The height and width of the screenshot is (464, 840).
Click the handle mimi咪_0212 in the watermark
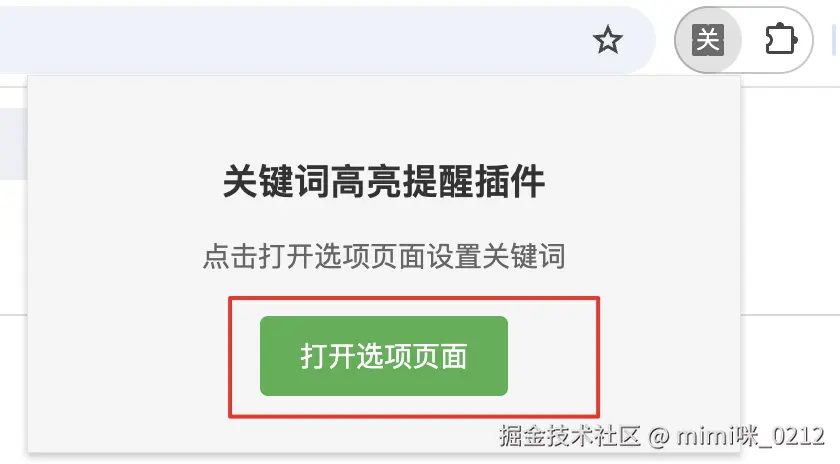(750, 436)
